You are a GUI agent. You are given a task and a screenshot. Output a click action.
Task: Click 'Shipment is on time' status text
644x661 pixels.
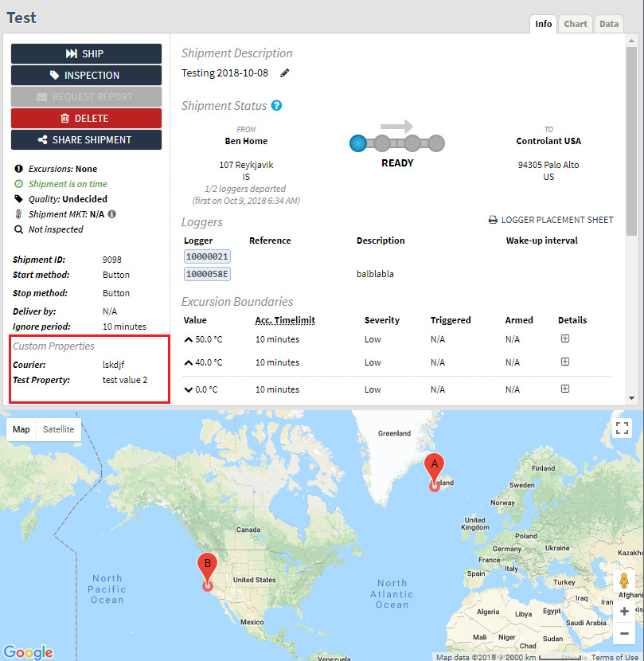68,184
